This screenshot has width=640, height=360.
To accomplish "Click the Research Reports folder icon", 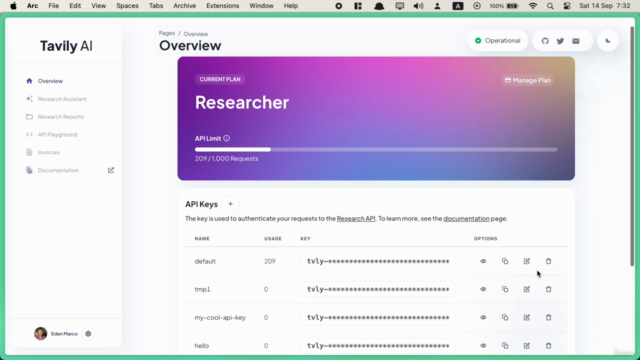I will 29,117.
